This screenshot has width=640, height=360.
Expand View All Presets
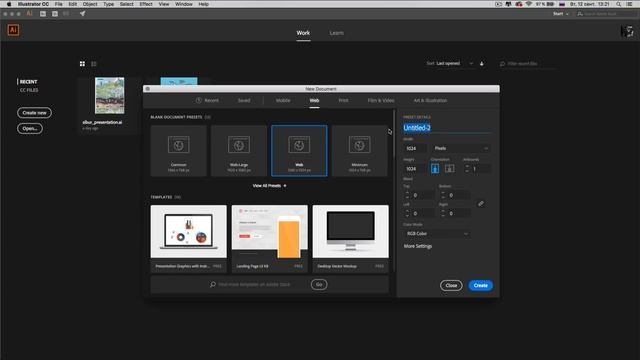269,186
